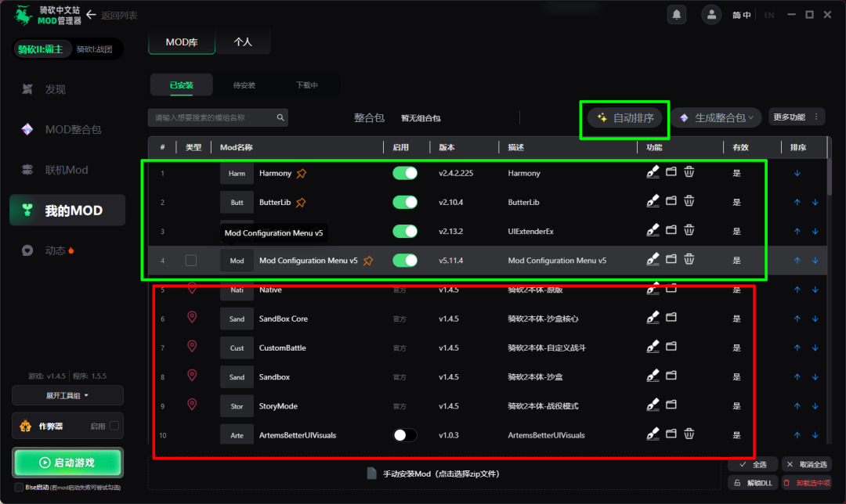This screenshot has height=504, width=846.
Task: Delete ArtemsBetterUIVisuals via trash icon
Action: pyautogui.click(x=689, y=434)
